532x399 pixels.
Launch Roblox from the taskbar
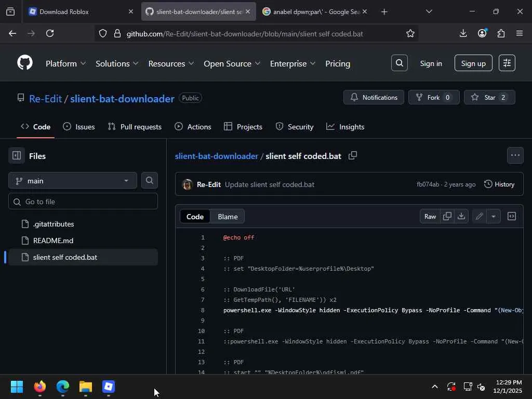tap(109, 387)
